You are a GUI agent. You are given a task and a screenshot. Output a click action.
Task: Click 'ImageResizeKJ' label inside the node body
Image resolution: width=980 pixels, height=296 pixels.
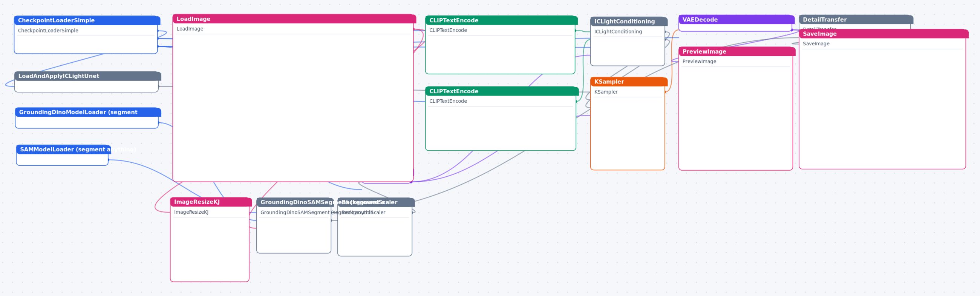point(191,212)
